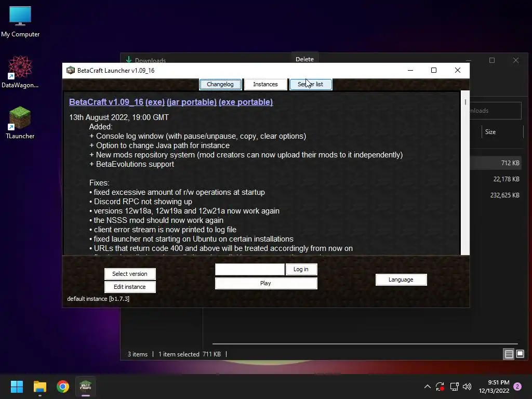
Task: Open the BetaCraft v1.09_16 link
Action: 106,102
